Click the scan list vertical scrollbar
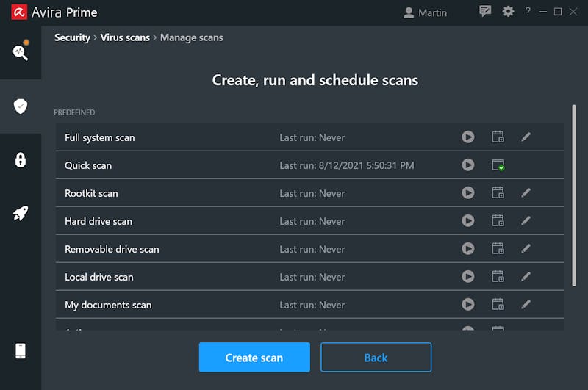The image size is (588, 390). click(574, 195)
